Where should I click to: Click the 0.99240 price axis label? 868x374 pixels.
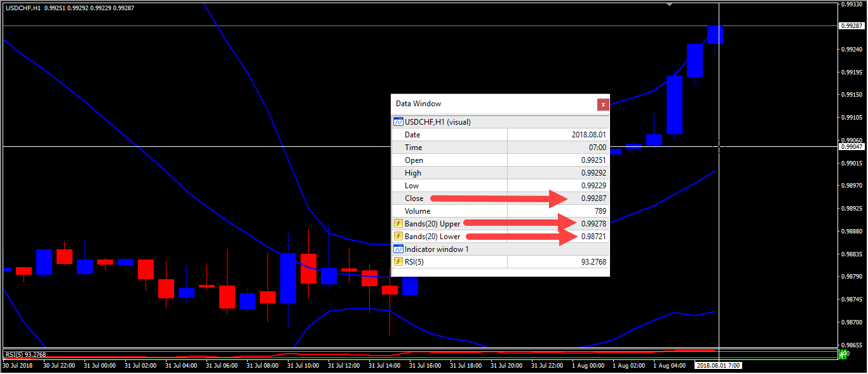click(851, 49)
